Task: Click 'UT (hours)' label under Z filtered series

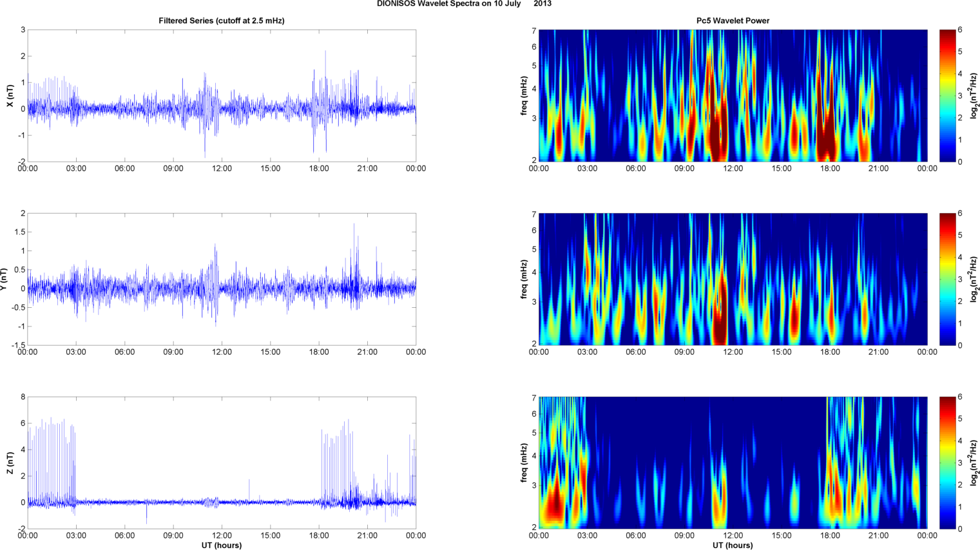Action: pos(222,545)
